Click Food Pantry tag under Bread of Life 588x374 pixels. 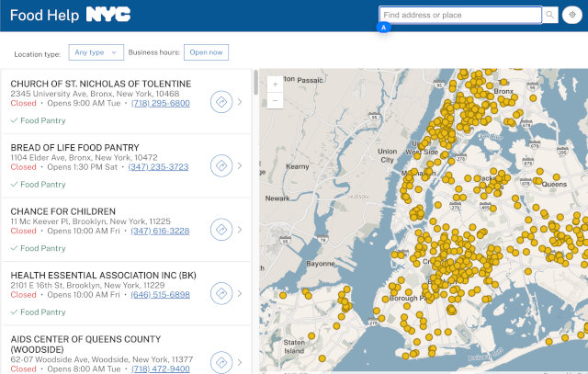[39, 184]
